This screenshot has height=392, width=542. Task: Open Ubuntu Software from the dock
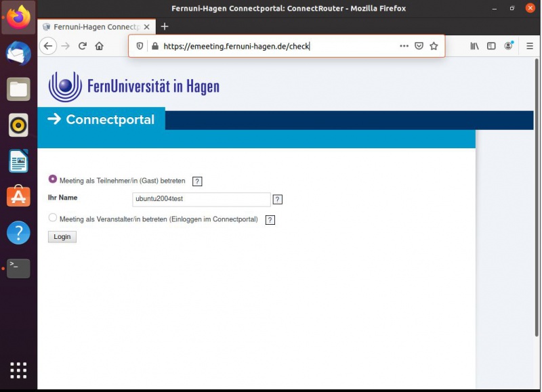point(18,196)
